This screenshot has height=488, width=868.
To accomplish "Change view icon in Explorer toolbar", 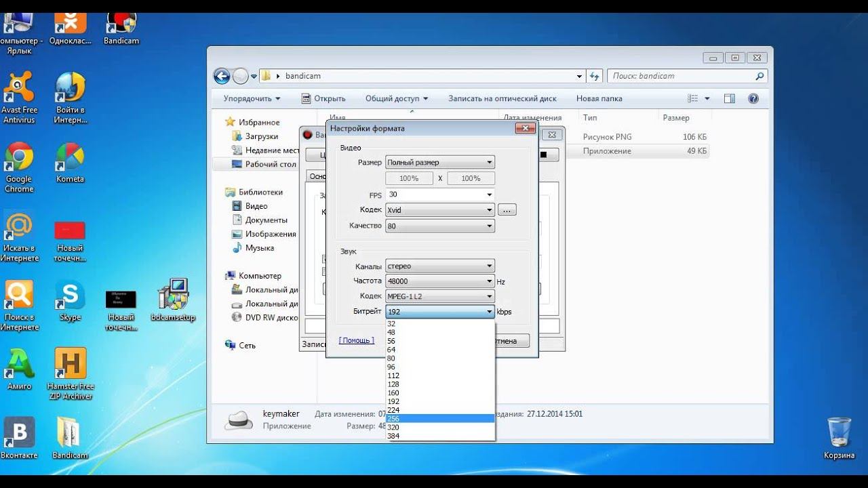I will pyautogui.click(x=693, y=98).
